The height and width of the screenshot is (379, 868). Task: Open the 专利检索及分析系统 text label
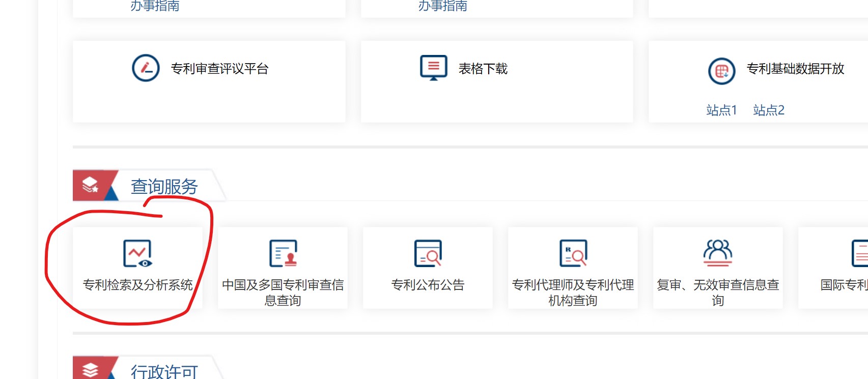click(137, 285)
